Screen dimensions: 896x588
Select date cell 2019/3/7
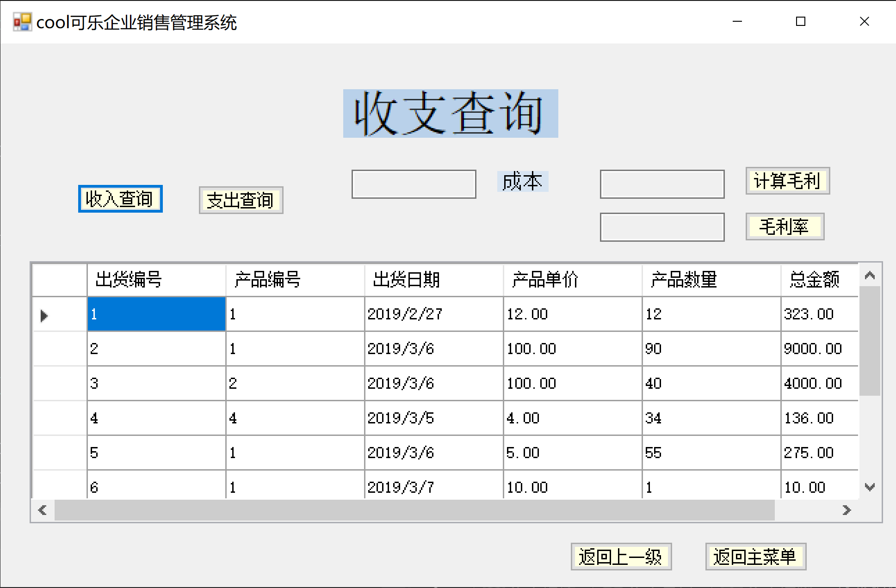pos(434,485)
